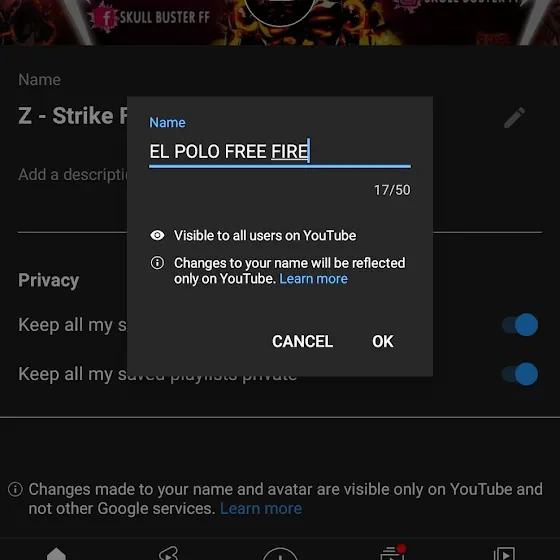Open the Library icon in bottom navigation
The height and width of the screenshot is (560, 560).
504,554
